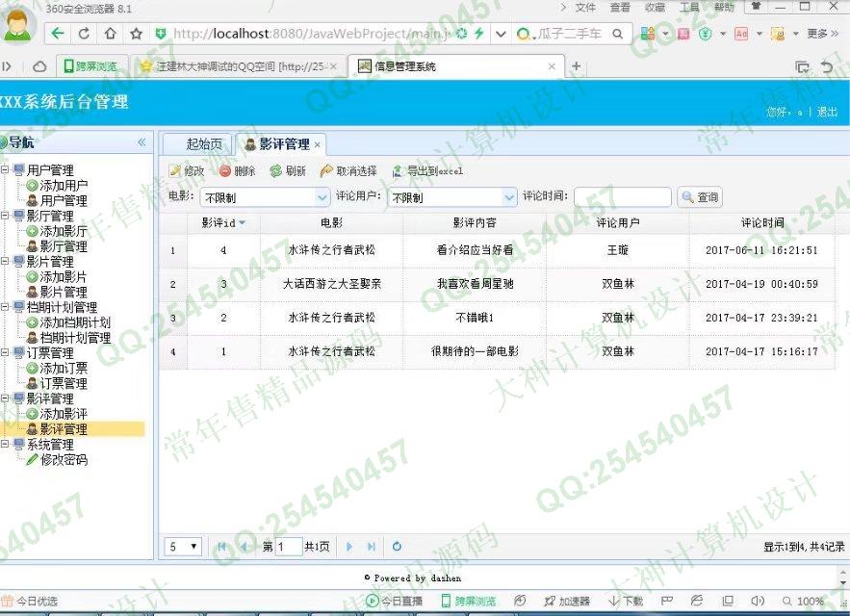Bookmark page with the star icon
The height and width of the screenshot is (616, 850).
tap(136, 34)
